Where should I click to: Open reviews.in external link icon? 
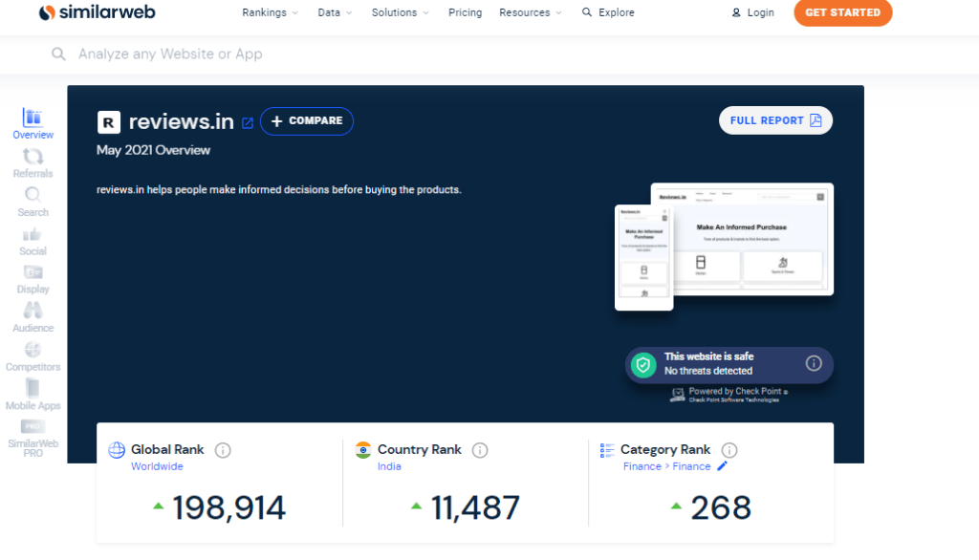coord(248,123)
